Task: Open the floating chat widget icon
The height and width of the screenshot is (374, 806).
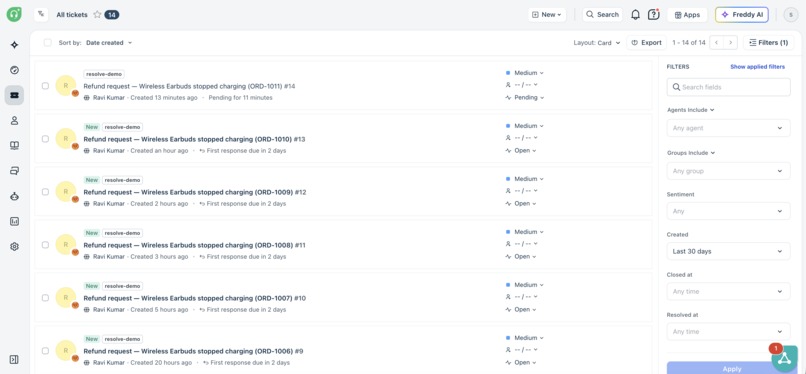Action: pos(784,358)
